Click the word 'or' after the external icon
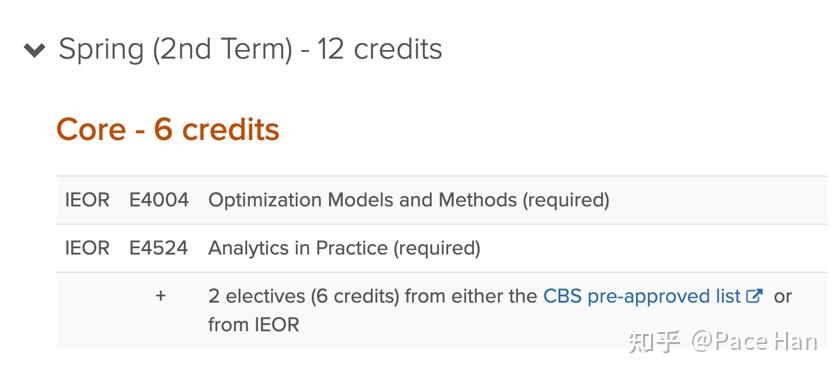This screenshot has height=375, width=839. (782, 296)
